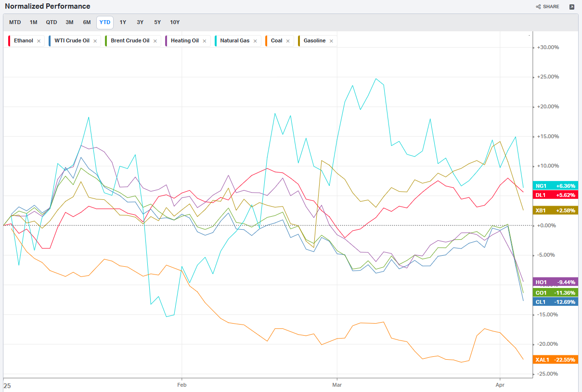Select the MTD time range

tap(15, 22)
